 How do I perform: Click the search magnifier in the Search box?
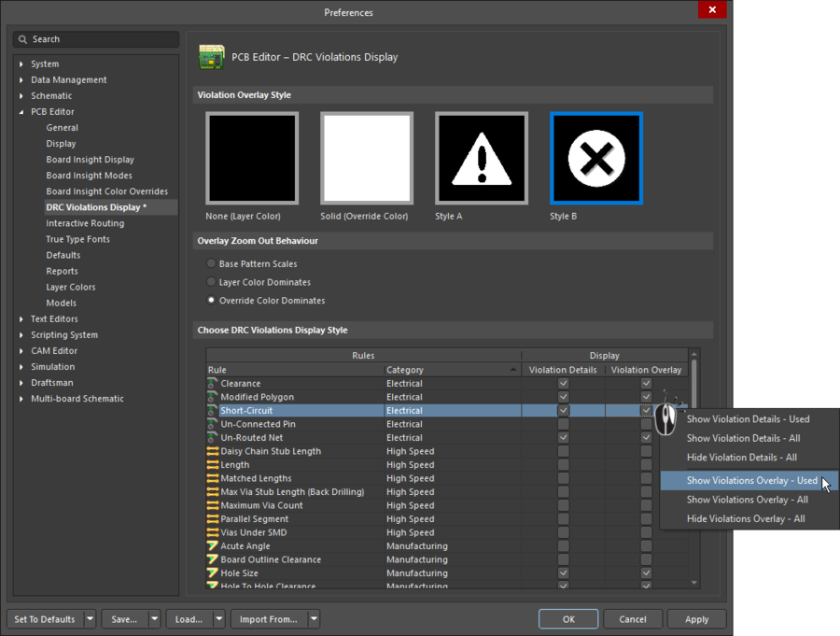tap(23, 39)
